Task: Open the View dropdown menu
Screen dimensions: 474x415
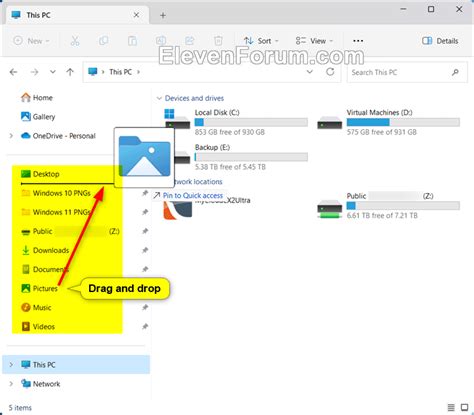Action: (314, 41)
